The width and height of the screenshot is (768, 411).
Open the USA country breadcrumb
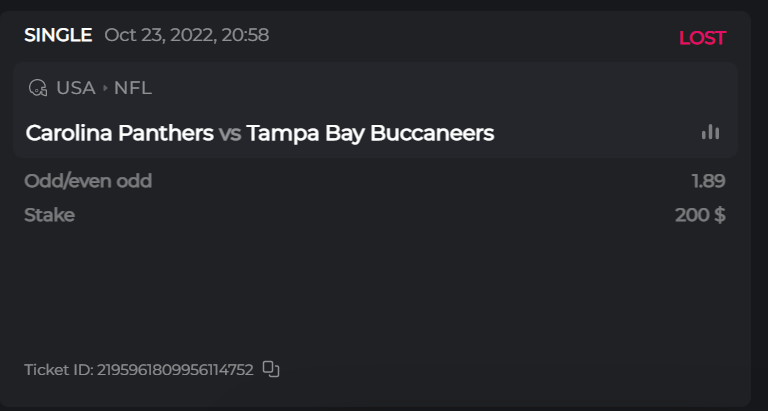pyautogui.click(x=75, y=88)
